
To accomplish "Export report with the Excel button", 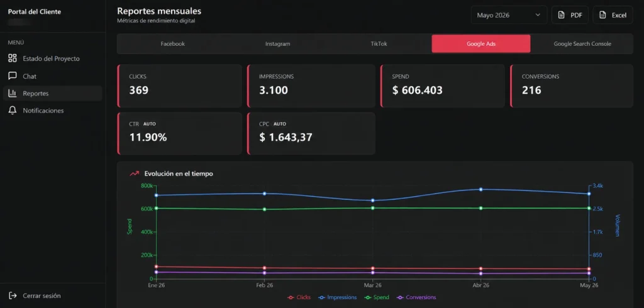I will 613,15.
